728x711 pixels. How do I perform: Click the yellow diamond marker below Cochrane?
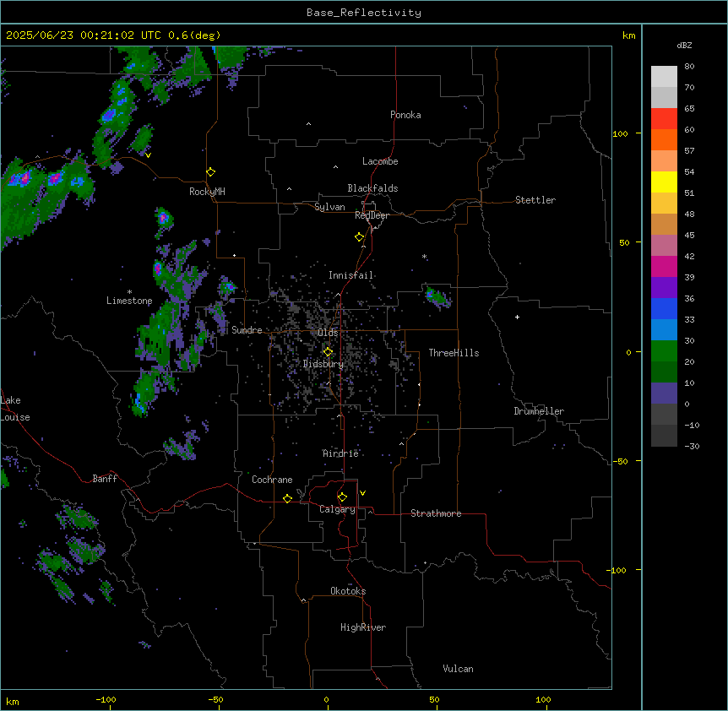pyautogui.click(x=287, y=498)
